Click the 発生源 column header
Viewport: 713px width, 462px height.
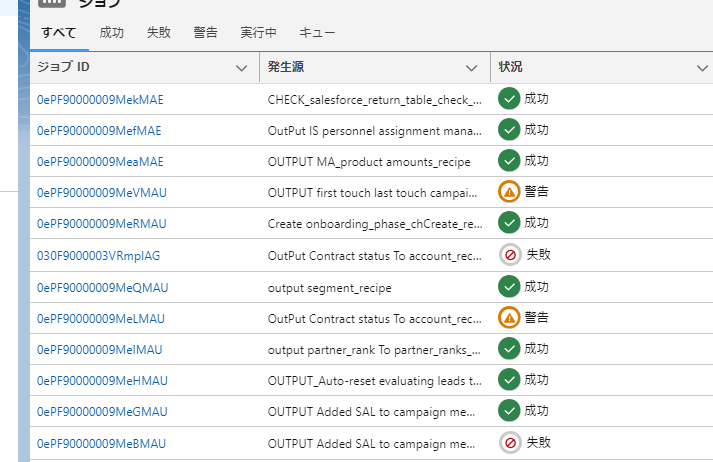pos(375,67)
